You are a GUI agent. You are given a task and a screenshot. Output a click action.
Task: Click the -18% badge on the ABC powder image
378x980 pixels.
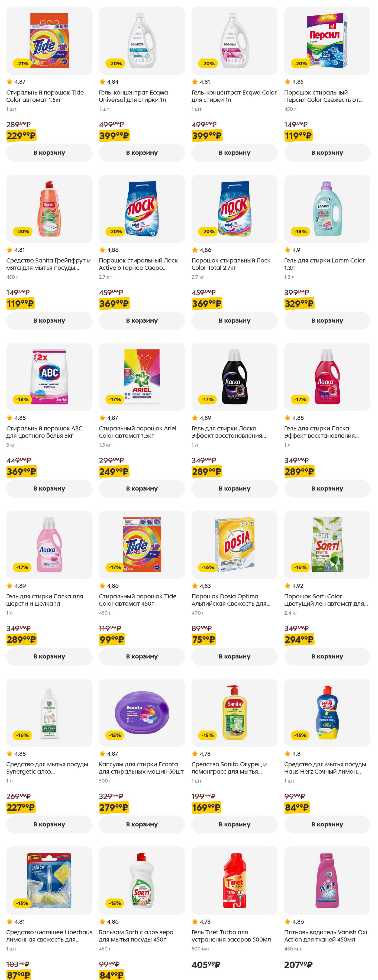click(22, 400)
